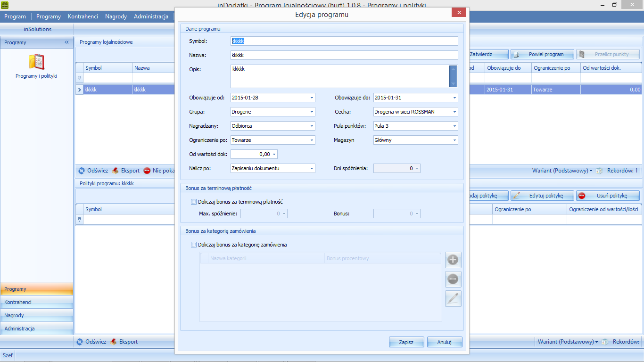Open the Program menu
Viewport: 644px width, 362px height.
[15, 16]
